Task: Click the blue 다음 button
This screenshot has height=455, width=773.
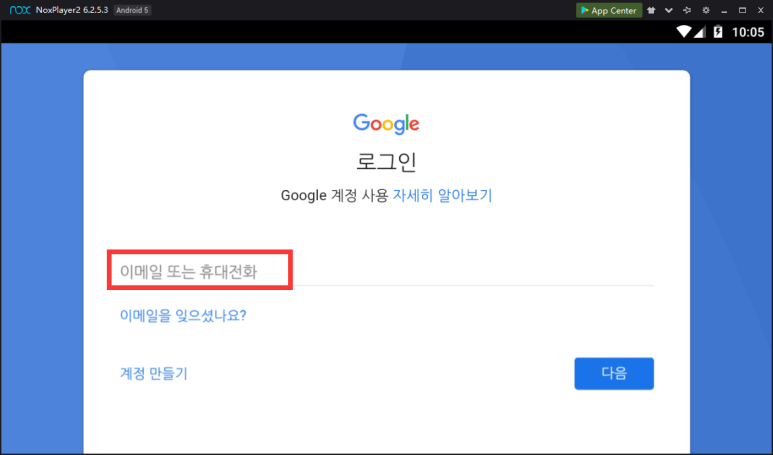Action: (x=614, y=374)
